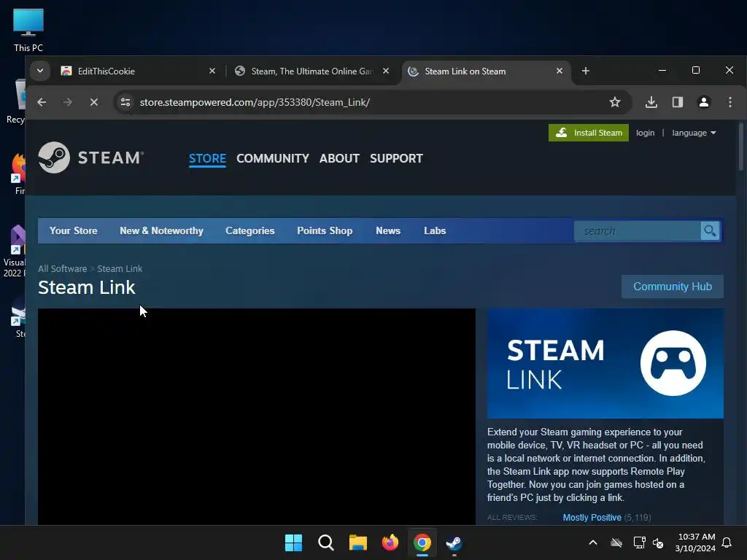
Task: Close the Steam Link on Steam tab
Action: [560, 71]
